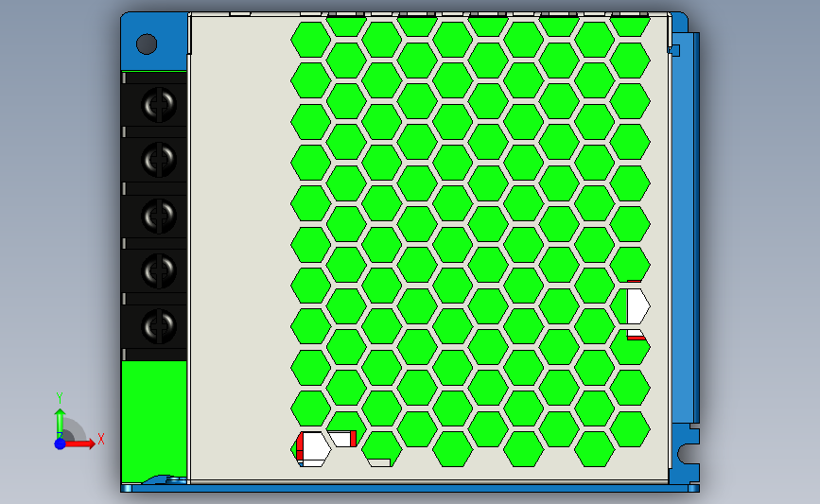
Task: Pick the semicircular notch on blue bracket
Action: point(688,453)
